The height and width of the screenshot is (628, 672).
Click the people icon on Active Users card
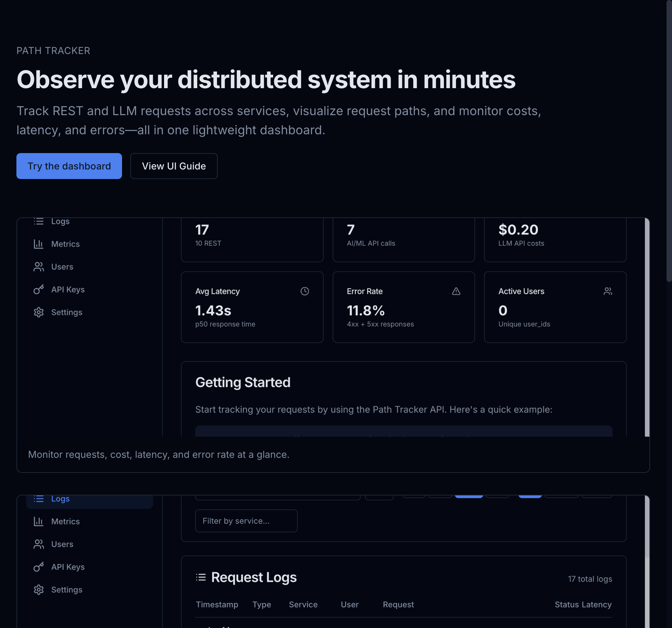click(x=608, y=291)
